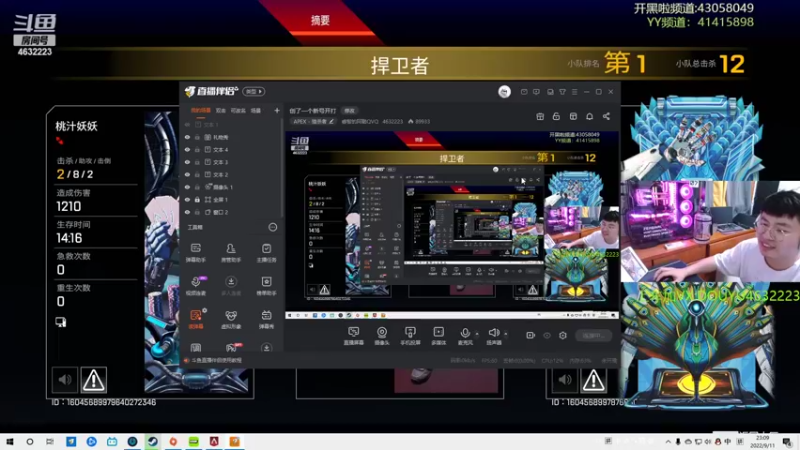Image resolution: width=800 pixels, height=450 pixels.
Task: Open the gift box icon above preview
Action: pos(540,116)
